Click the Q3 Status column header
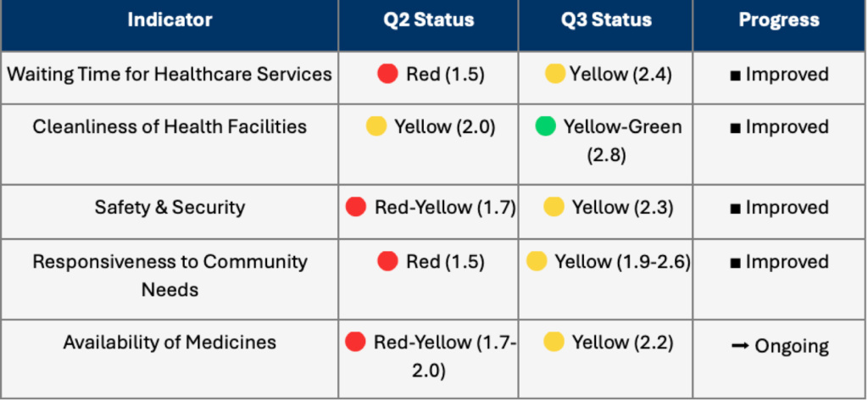This screenshot has width=868, height=401. [605, 20]
